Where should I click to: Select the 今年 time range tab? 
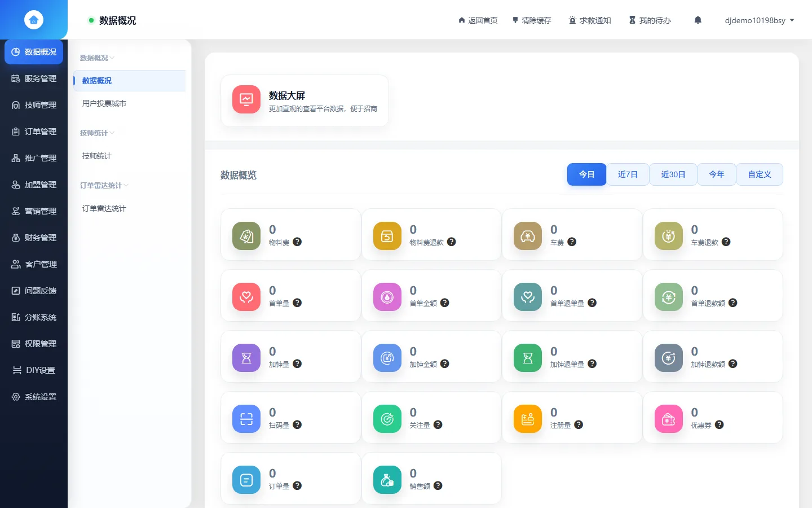(717, 174)
